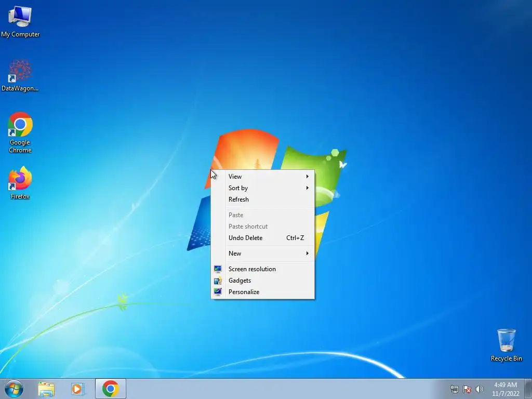This screenshot has width=532, height=399.
Task: Choose Refresh in the context menu
Action: point(263,199)
